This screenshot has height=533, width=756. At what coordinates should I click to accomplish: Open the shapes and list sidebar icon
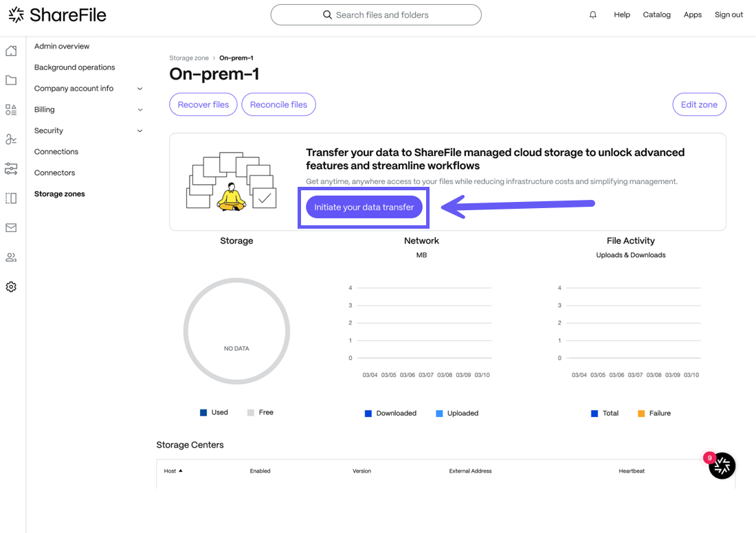(x=11, y=110)
